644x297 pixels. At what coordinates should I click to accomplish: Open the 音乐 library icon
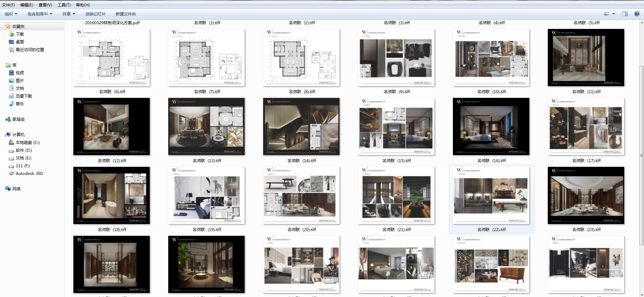(11, 104)
